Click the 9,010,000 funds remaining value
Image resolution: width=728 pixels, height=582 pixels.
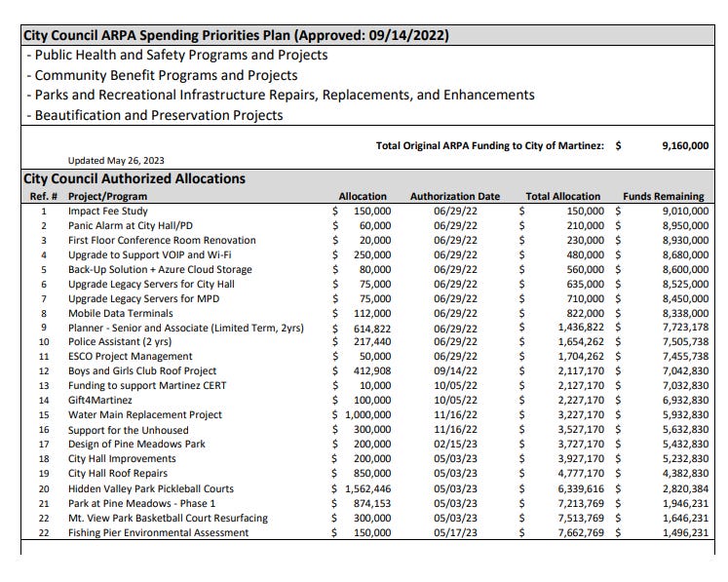pyautogui.click(x=686, y=211)
